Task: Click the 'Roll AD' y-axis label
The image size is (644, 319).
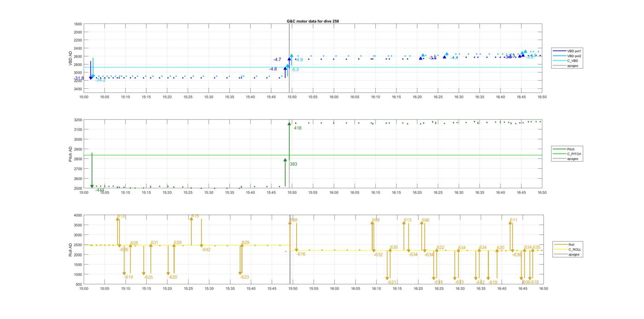Action: 71,249
